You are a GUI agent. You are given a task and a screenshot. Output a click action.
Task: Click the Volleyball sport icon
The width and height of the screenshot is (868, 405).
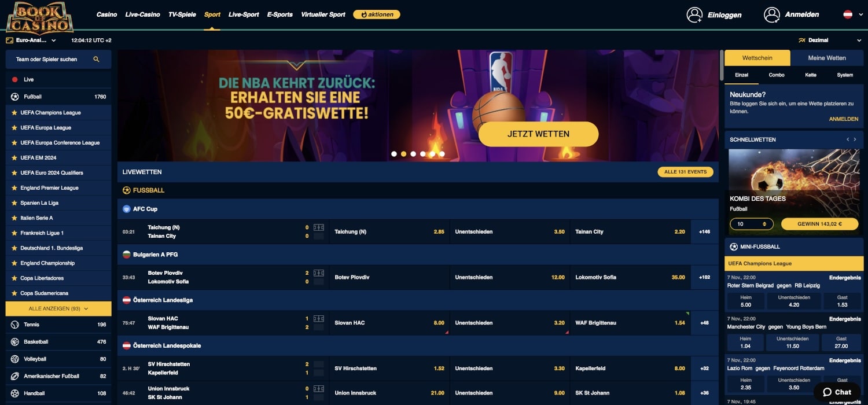click(15, 359)
